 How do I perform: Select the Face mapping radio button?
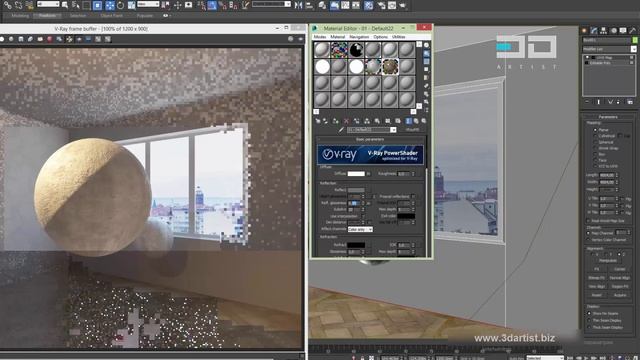click(595, 160)
